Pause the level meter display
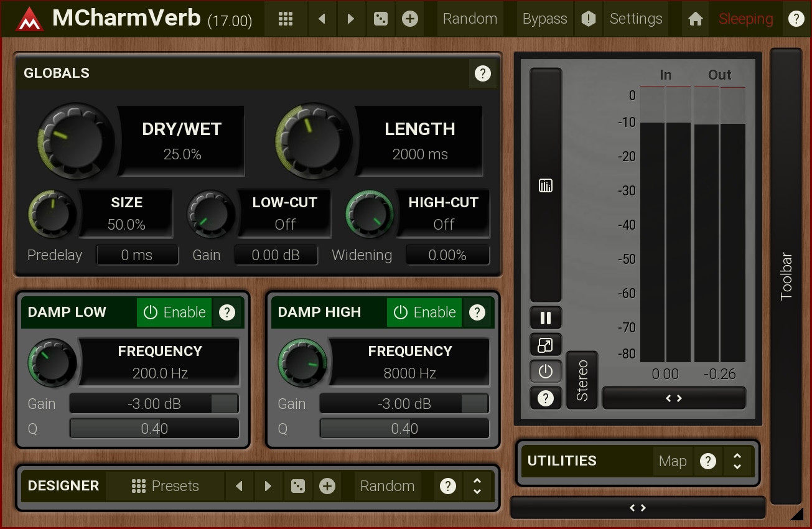Viewport: 812px width, 529px height. [546, 318]
